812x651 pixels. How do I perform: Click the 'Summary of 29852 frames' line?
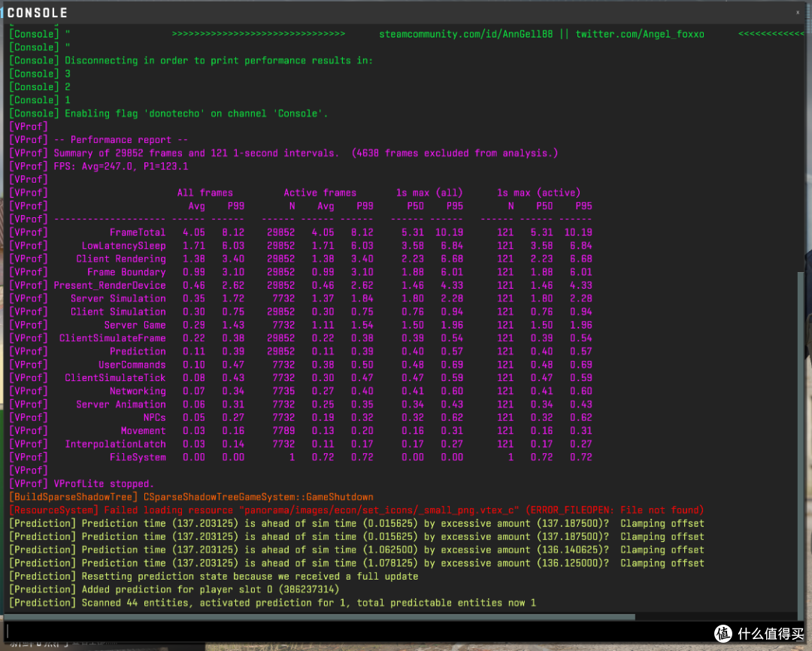pos(283,153)
